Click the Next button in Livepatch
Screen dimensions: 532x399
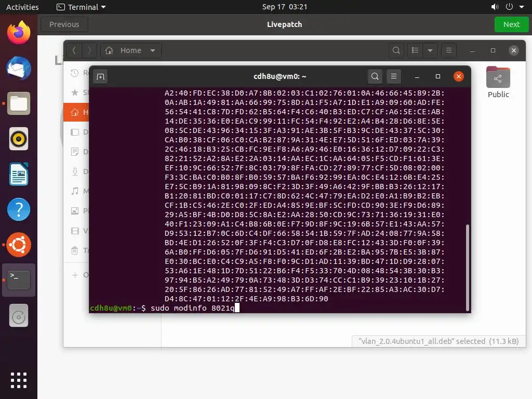coord(511,24)
